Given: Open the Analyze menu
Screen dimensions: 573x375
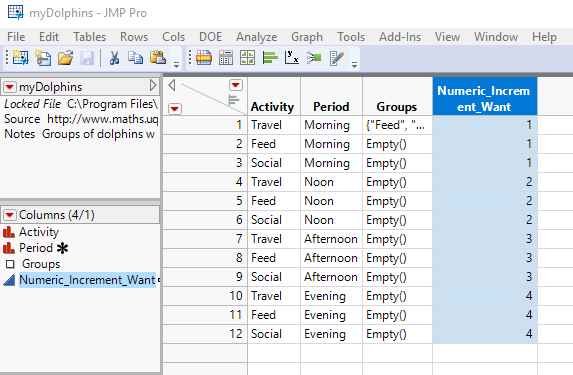Looking at the screenshot, I should coord(257,37).
